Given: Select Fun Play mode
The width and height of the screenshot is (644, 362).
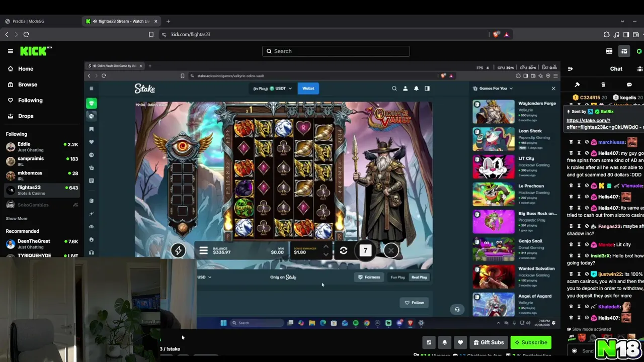Looking at the screenshot, I should click(x=397, y=277).
